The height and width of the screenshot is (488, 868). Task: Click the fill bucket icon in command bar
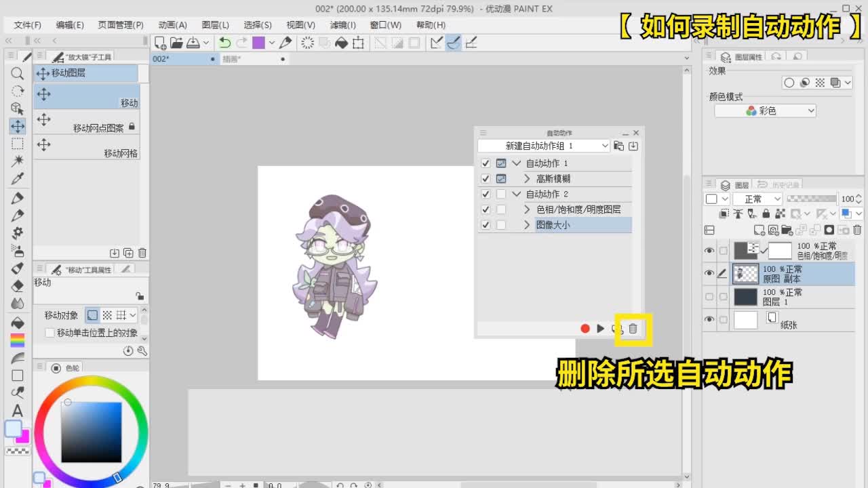(342, 43)
